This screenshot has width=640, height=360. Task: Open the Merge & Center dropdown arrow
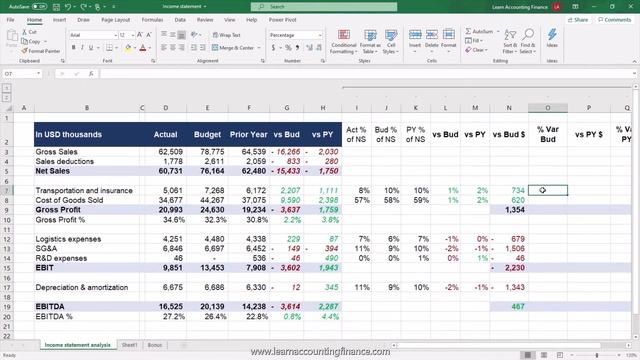[259, 48]
